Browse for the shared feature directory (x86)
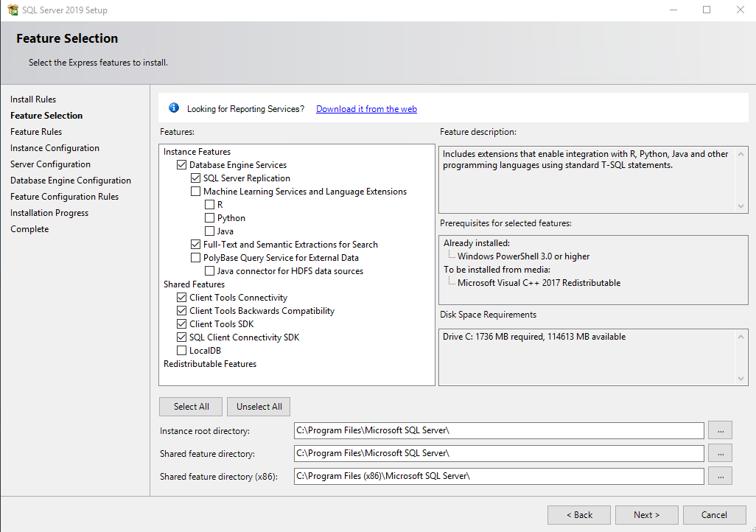Screen dimensions: 756x532 coord(720,476)
